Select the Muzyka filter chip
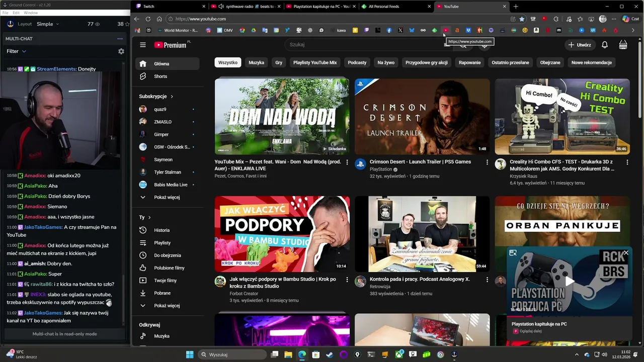The image size is (644, 362). 256,63
